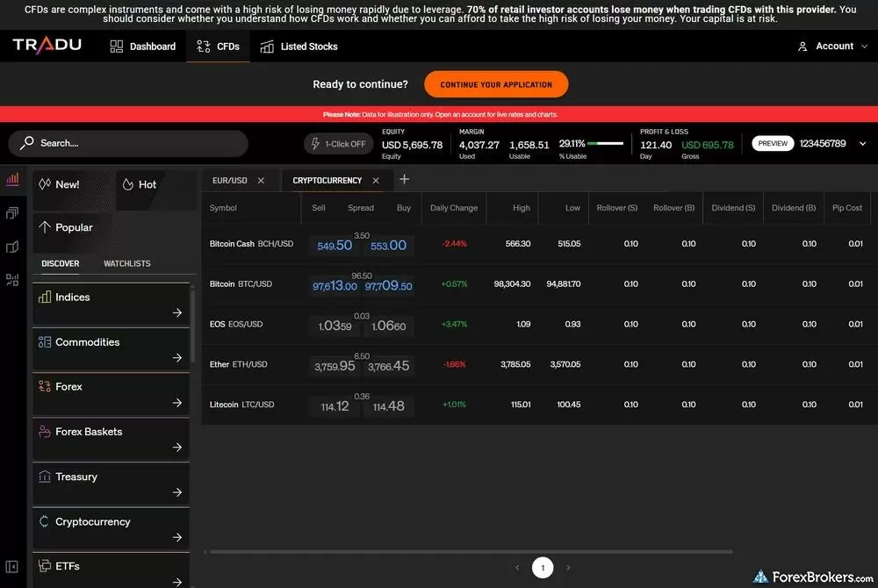
Task: Open the dashboard-squares sidebar icon
Action: coord(12,280)
